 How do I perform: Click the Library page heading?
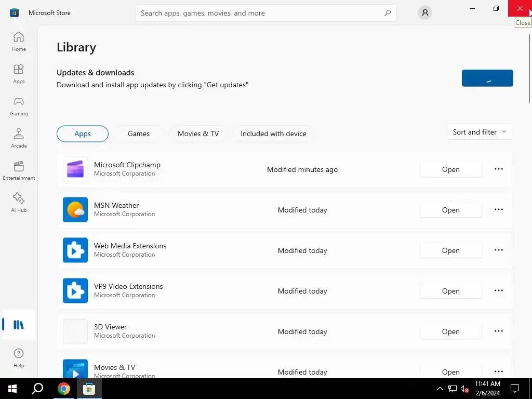tap(76, 47)
